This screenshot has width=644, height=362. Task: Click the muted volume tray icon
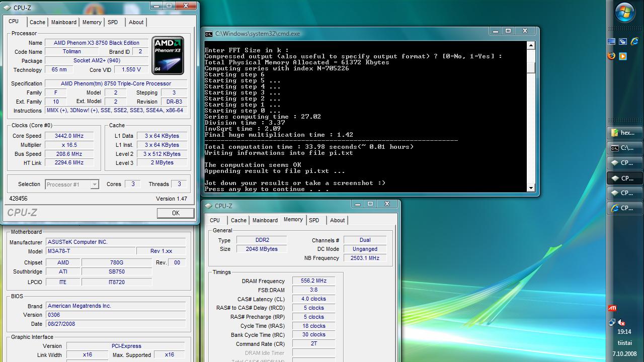click(x=622, y=322)
